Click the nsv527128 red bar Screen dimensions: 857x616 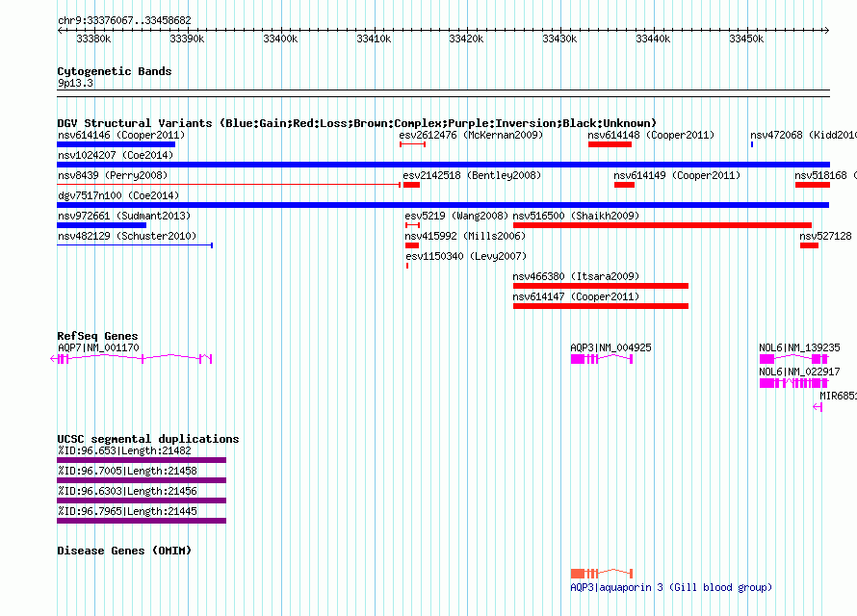click(810, 245)
